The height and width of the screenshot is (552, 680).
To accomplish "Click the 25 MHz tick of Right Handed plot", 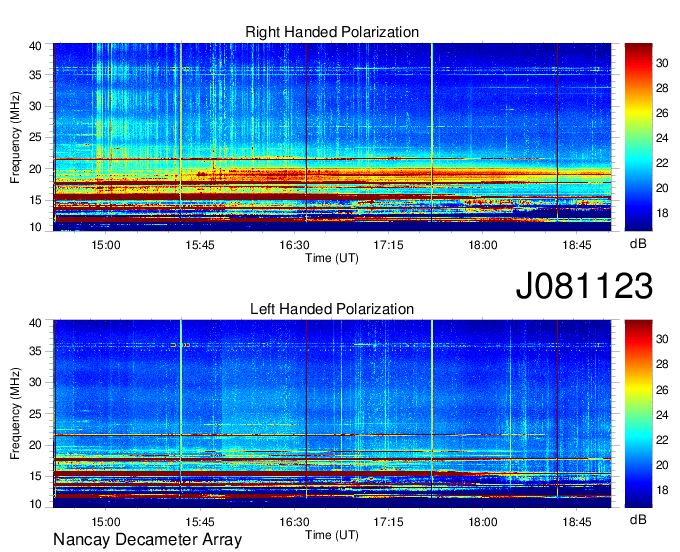I will click(35, 137).
